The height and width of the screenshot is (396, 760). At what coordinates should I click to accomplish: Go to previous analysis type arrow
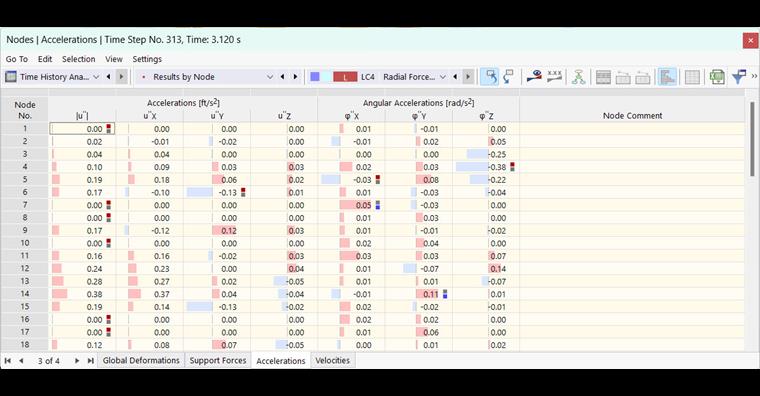(108, 77)
